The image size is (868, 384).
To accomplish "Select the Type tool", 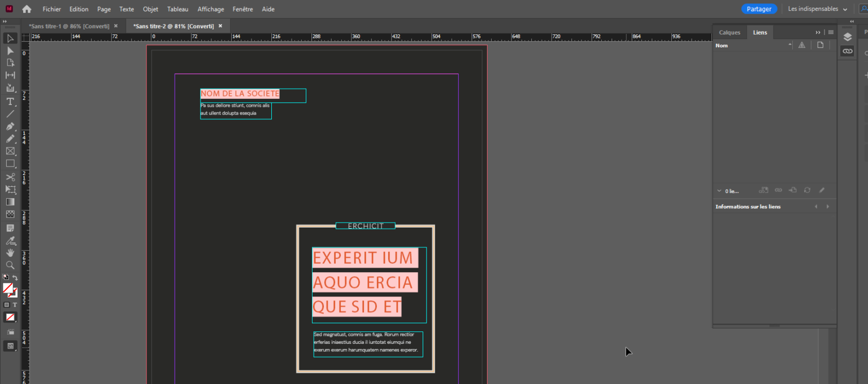I will 10,101.
